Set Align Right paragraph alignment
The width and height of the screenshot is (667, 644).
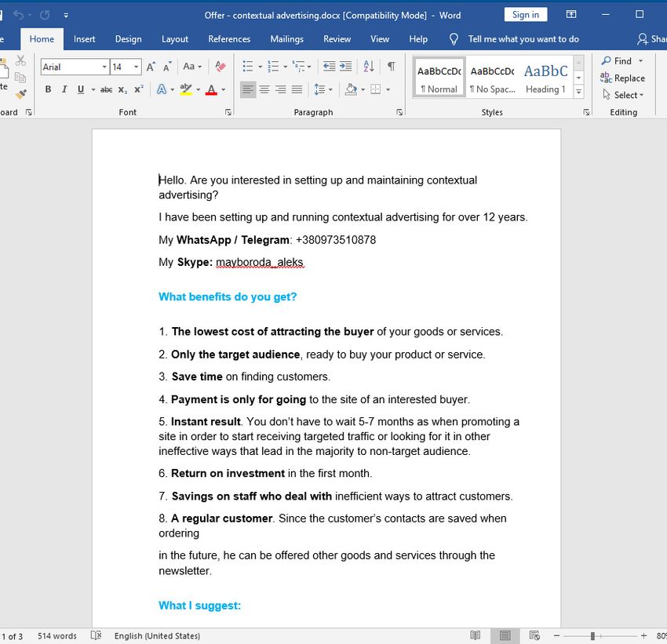tap(280, 89)
